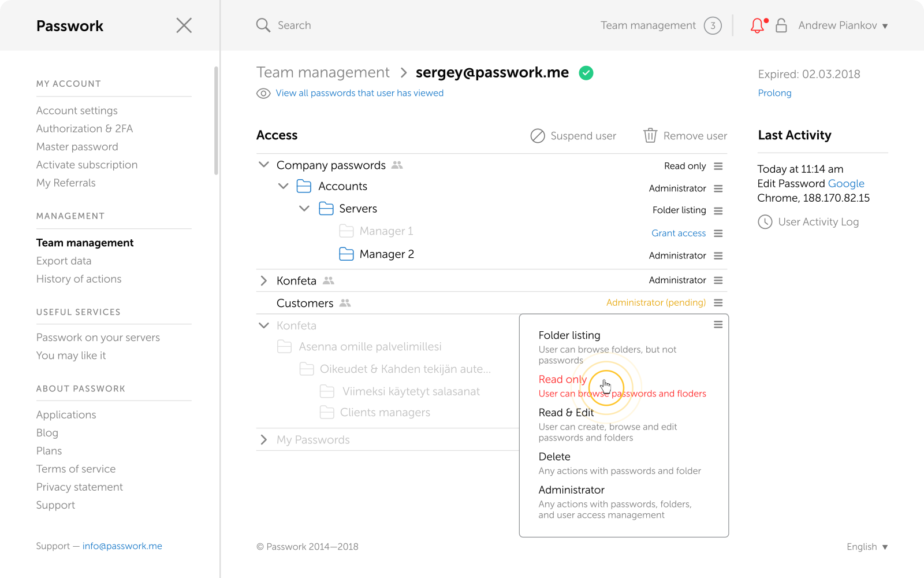
Task: Click the notification bell icon
Action: (757, 26)
